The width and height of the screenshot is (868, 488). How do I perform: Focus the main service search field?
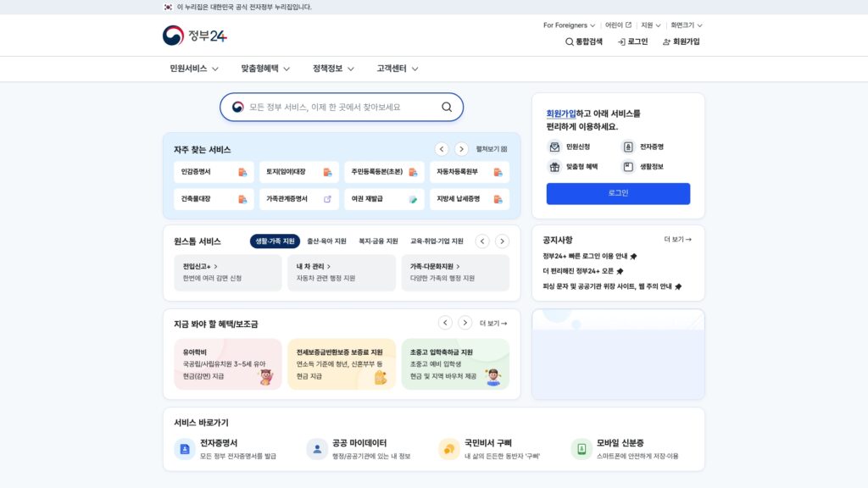(342, 108)
